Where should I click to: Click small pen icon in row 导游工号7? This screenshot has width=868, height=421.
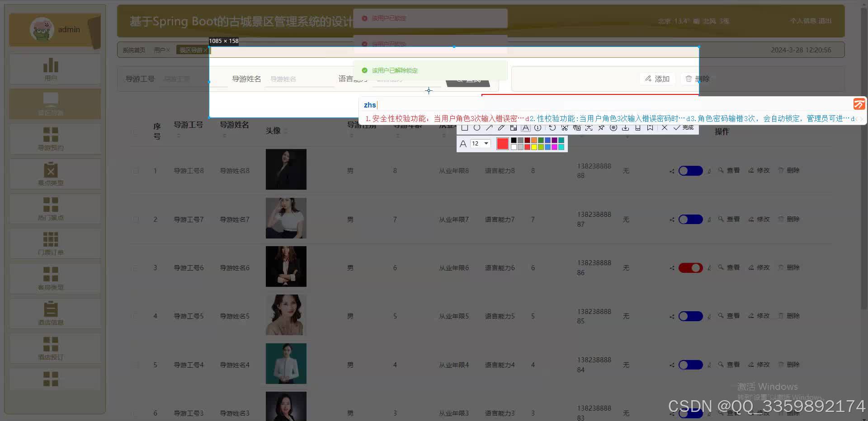tap(709, 220)
